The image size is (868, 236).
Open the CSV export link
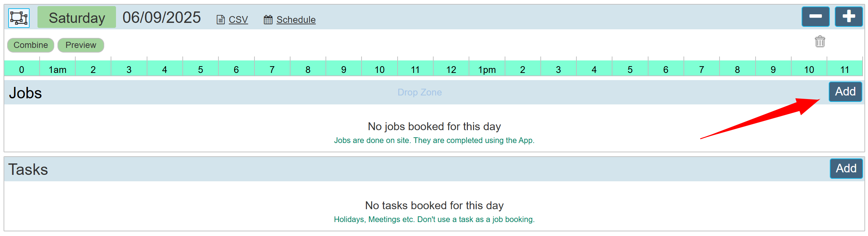238,20
